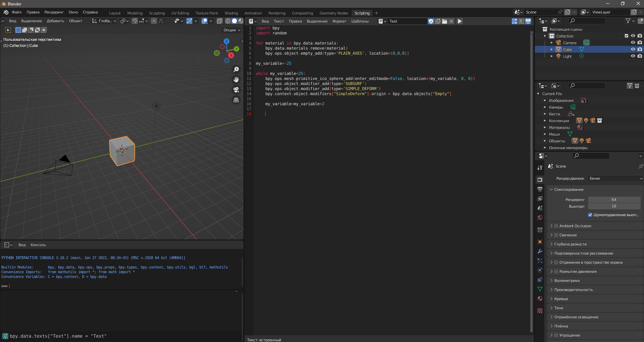644x342 pixels.
Task: Switch to the Layout workspace tab
Action: 115,13
